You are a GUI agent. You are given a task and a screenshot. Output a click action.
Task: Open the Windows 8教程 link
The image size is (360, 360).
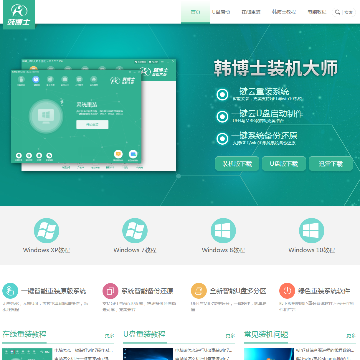pos(223,250)
